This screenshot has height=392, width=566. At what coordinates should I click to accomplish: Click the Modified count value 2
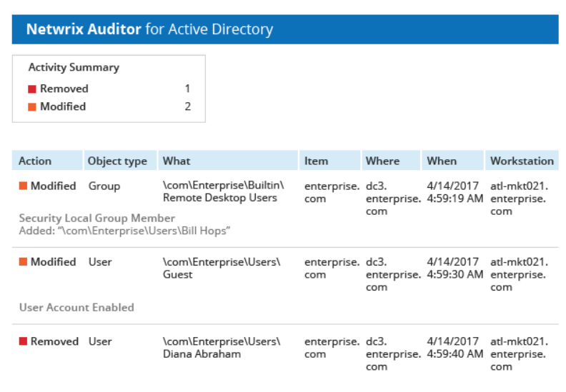(188, 106)
